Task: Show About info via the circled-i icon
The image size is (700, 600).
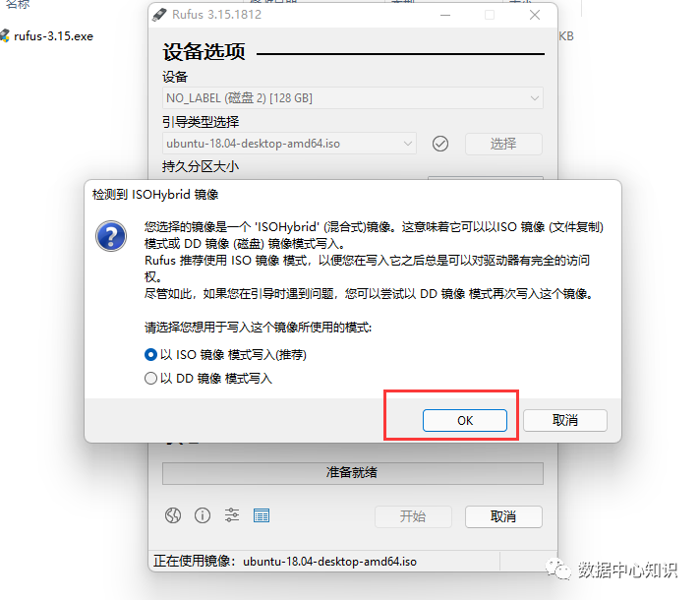Action: point(203,515)
